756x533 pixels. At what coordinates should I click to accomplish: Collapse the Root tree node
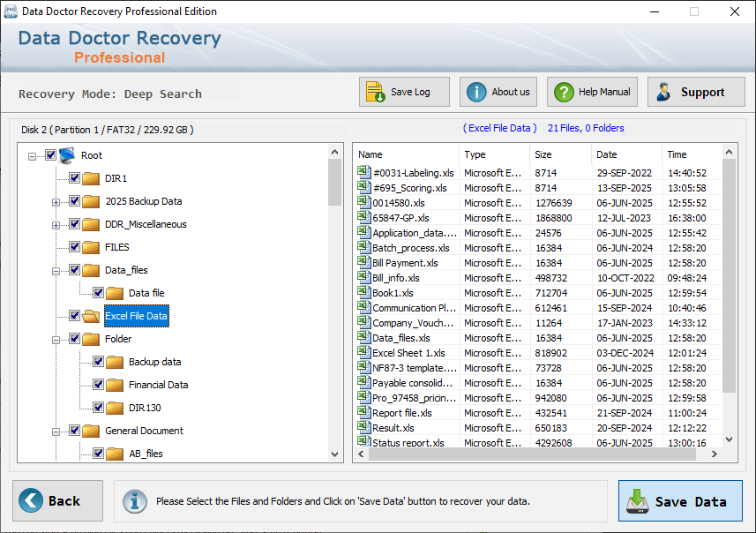[x=32, y=156]
